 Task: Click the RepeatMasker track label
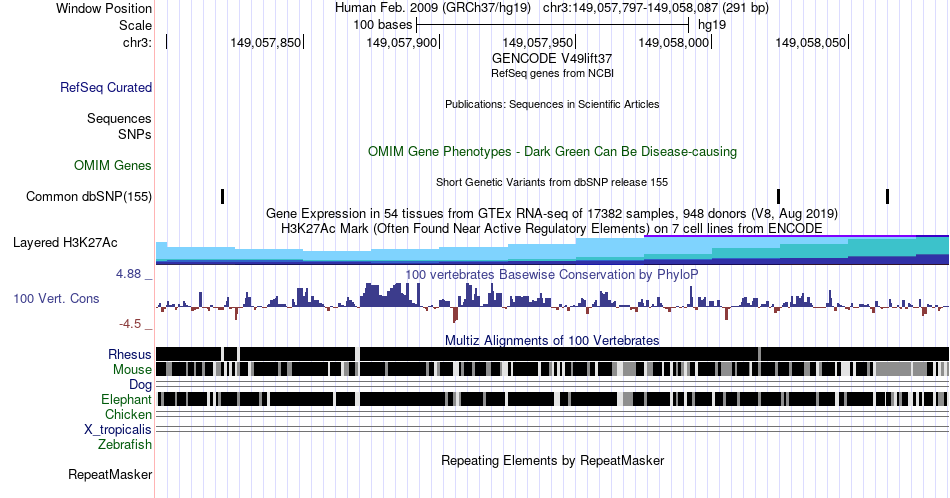(110, 474)
